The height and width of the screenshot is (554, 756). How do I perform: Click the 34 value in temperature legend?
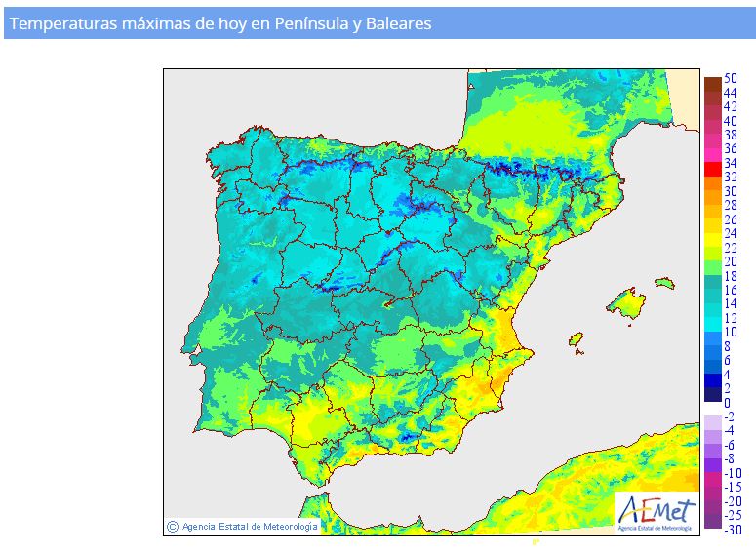tap(731, 163)
